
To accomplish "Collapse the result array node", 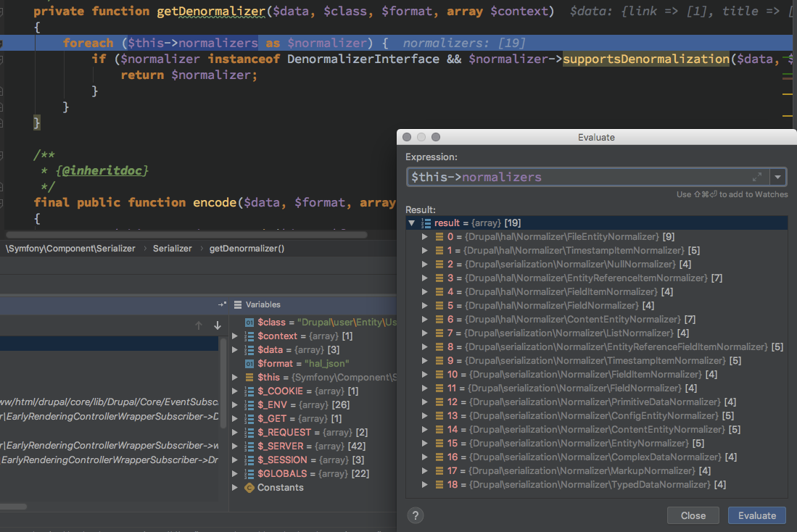I will click(x=412, y=223).
